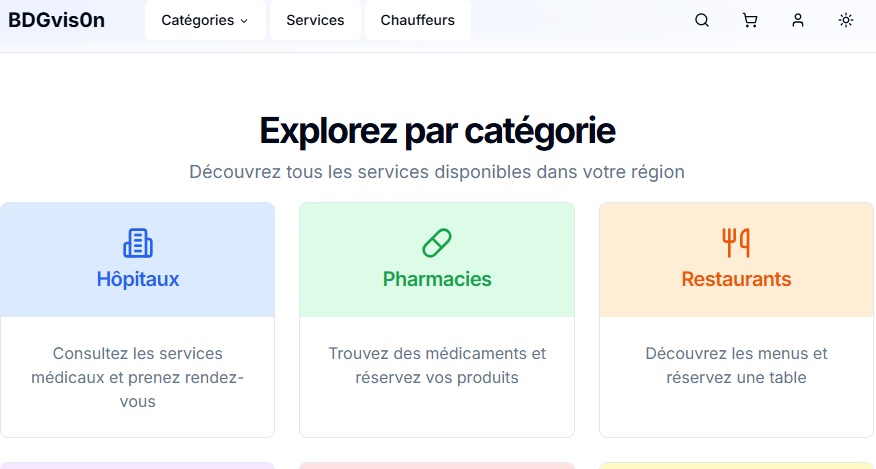
Task: Click the chevron next to Catégories
Action: pyautogui.click(x=245, y=21)
